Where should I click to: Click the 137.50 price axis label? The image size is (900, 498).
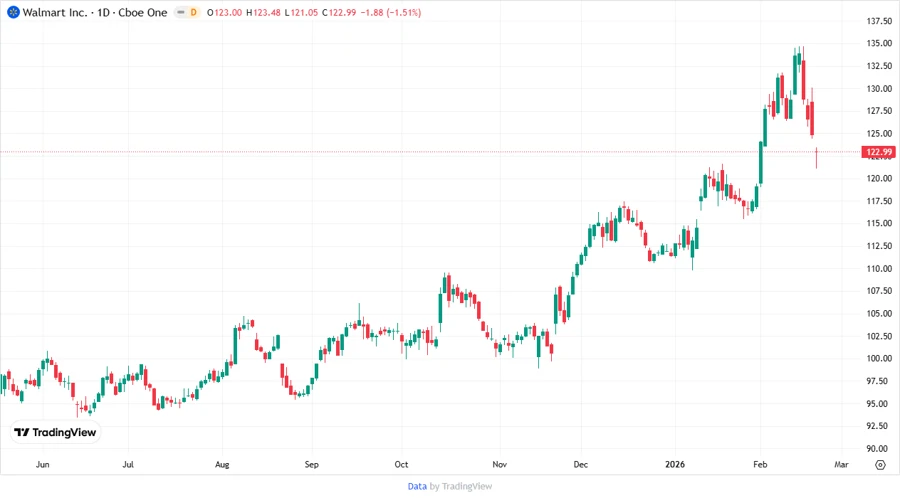point(879,21)
